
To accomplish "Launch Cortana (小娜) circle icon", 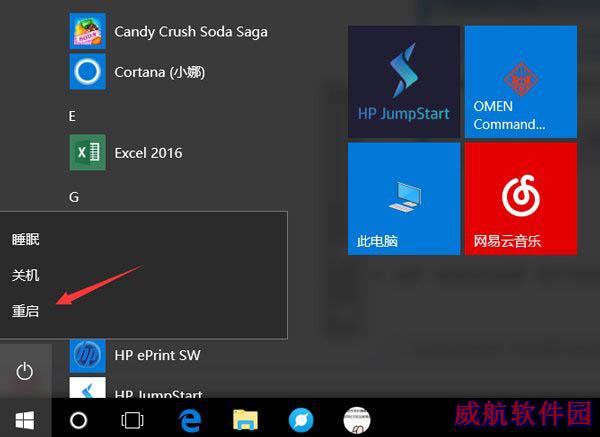I will point(88,72).
